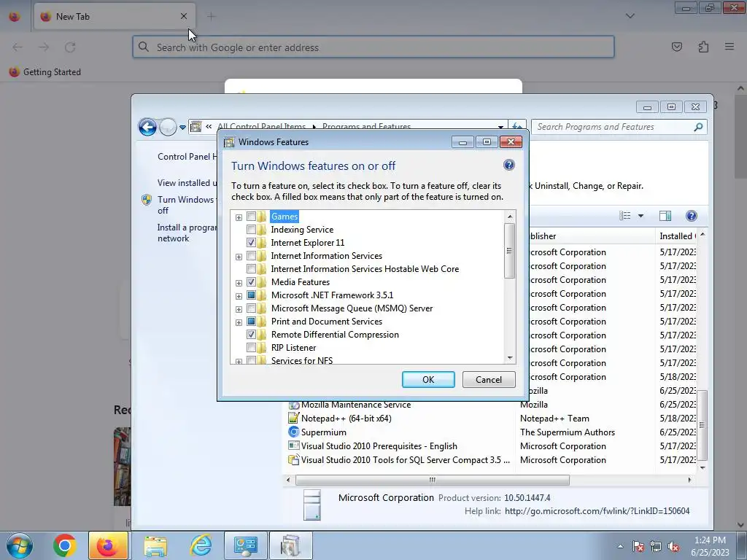The image size is (747, 560).
Task: Toggle Microsoft .NET Framework 3.5.1 checkbox
Action: pos(251,295)
